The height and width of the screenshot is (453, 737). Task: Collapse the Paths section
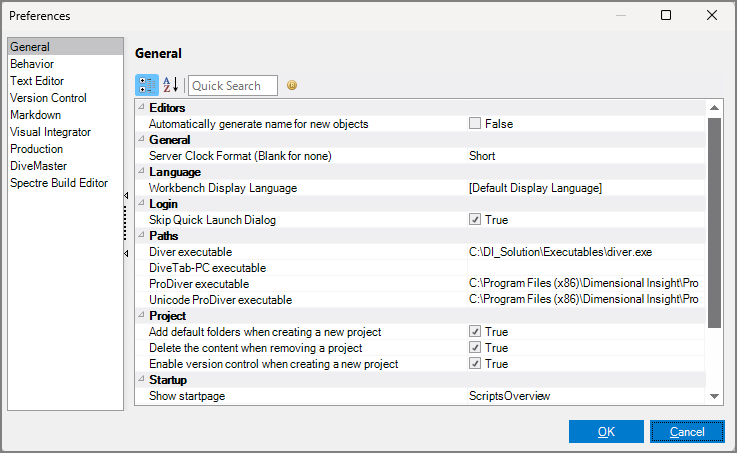pos(141,235)
